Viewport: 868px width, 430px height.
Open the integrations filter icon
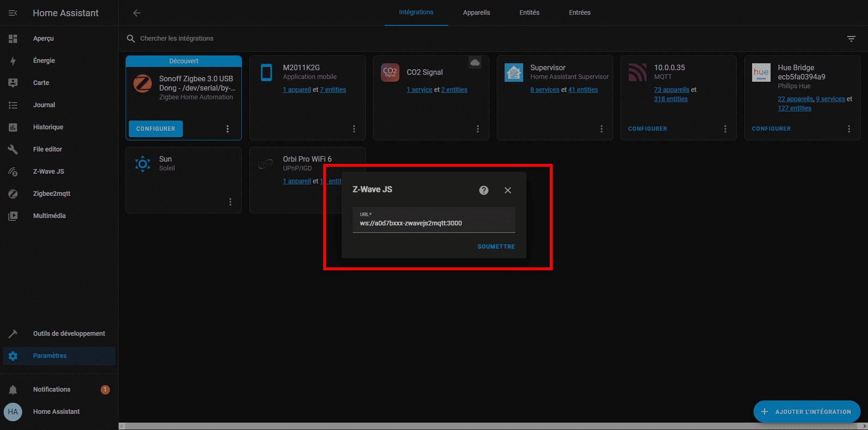[x=851, y=38]
